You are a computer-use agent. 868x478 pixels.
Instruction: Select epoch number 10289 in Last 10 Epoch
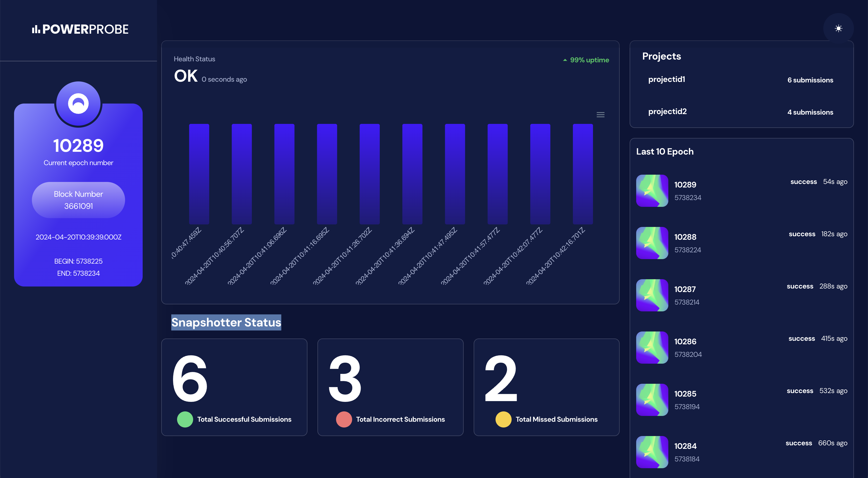pyautogui.click(x=685, y=185)
